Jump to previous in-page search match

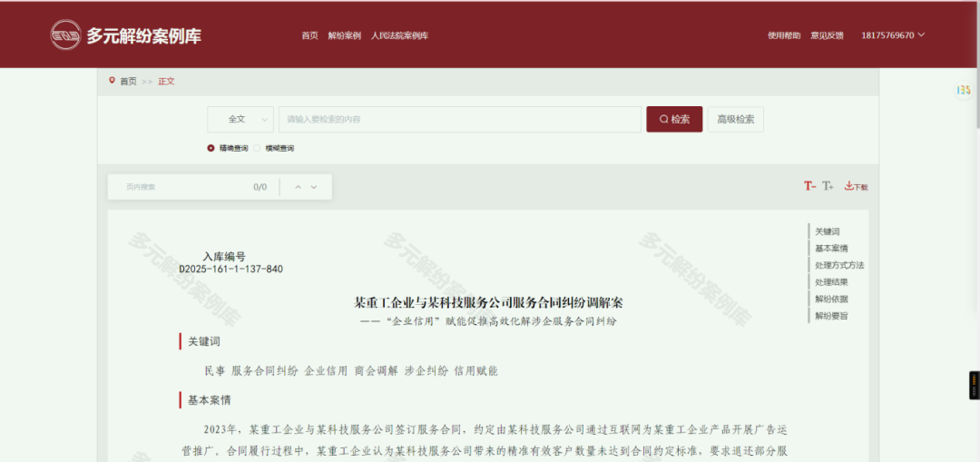click(x=299, y=187)
